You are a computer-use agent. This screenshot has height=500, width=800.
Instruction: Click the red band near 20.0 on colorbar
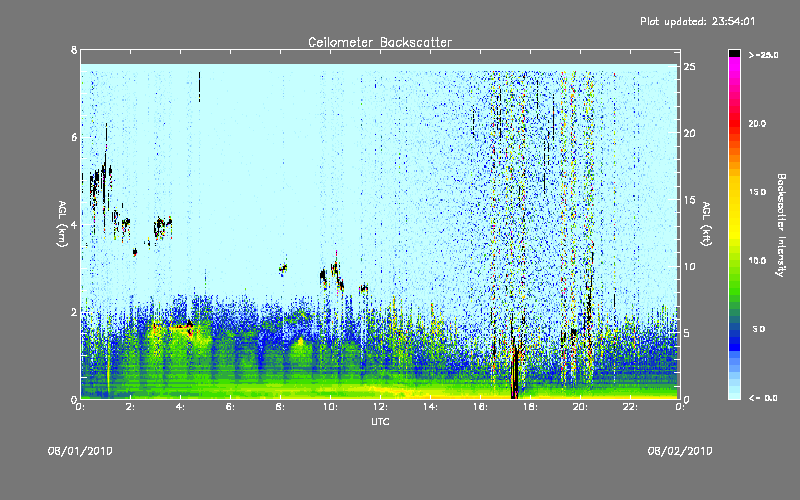(734, 124)
